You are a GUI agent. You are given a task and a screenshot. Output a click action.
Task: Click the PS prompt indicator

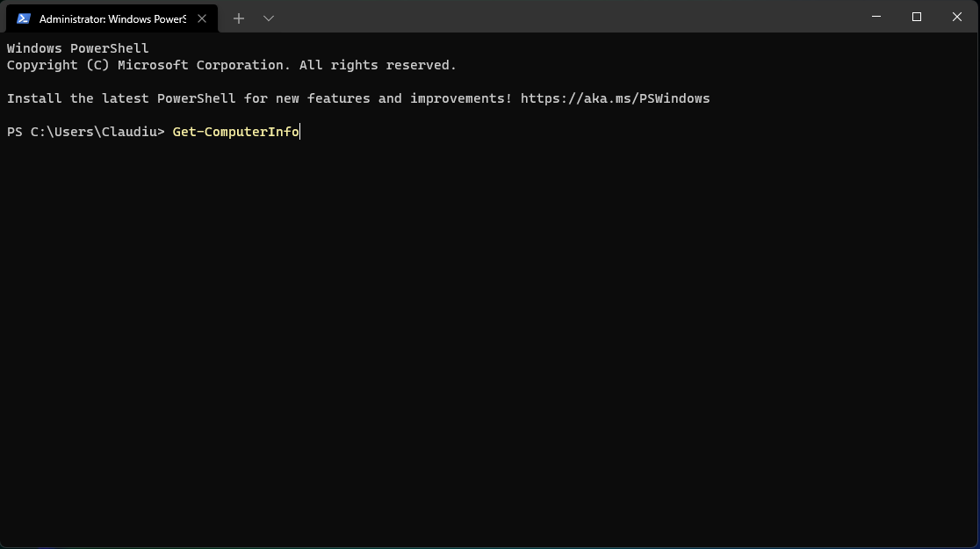14,131
